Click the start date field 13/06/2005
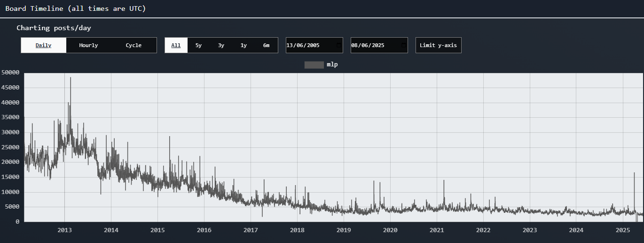Screen dimensions: 644x243 [314, 45]
